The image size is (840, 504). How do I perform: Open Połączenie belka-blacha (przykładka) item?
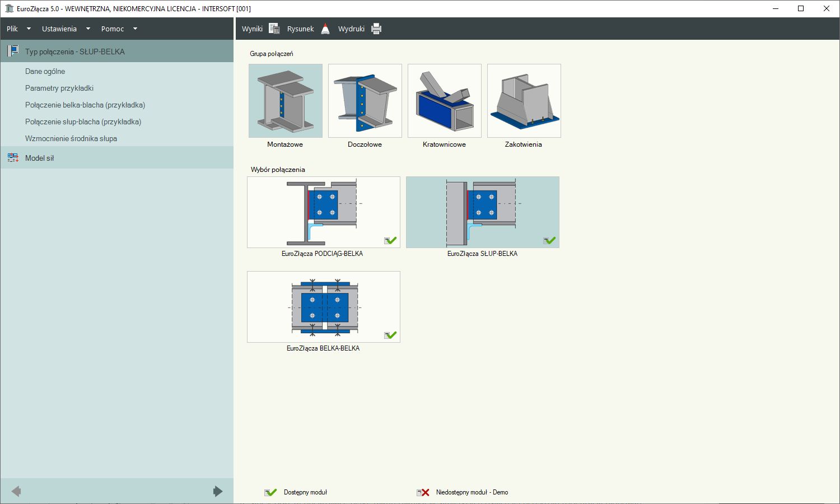point(85,105)
